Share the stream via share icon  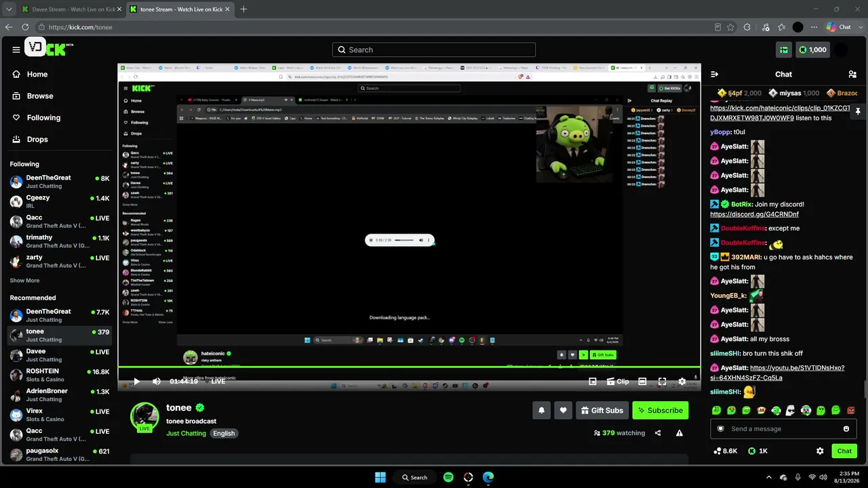click(x=658, y=433)
